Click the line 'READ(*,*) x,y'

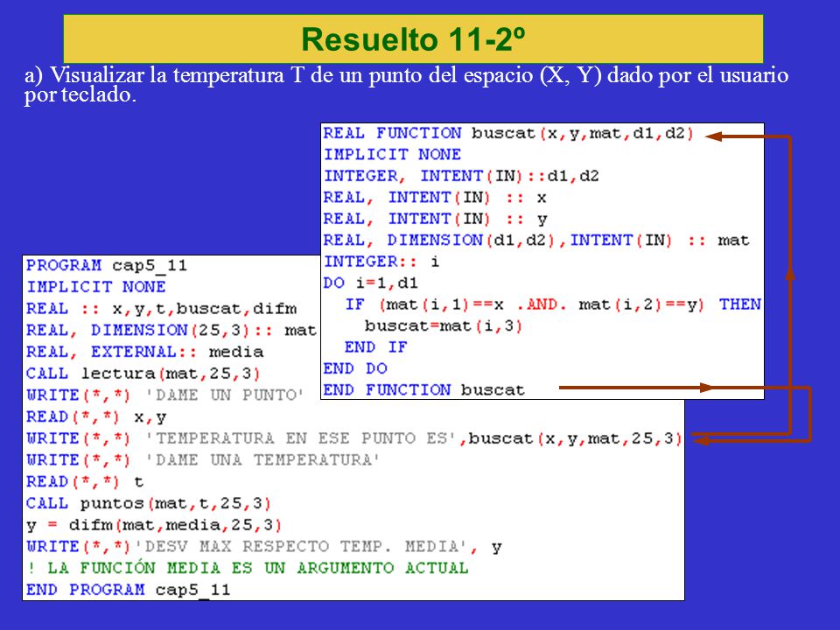coord(96,416)
